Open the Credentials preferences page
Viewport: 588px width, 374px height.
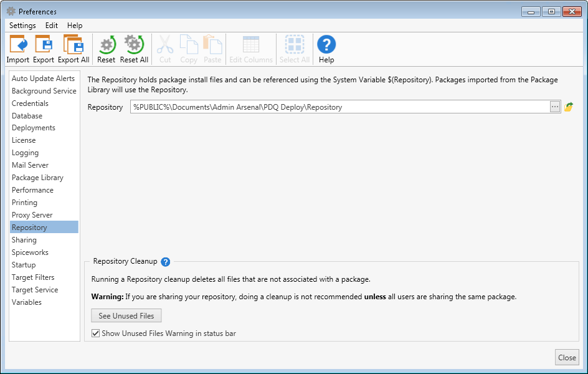pyautogui.click(x=44, y=103)
